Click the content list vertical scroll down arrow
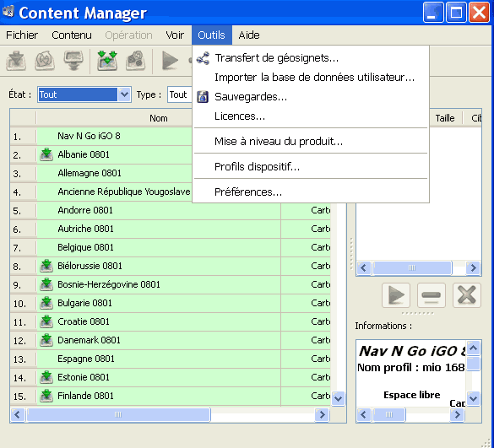The image size is (494, 448). tap(339, 398)
